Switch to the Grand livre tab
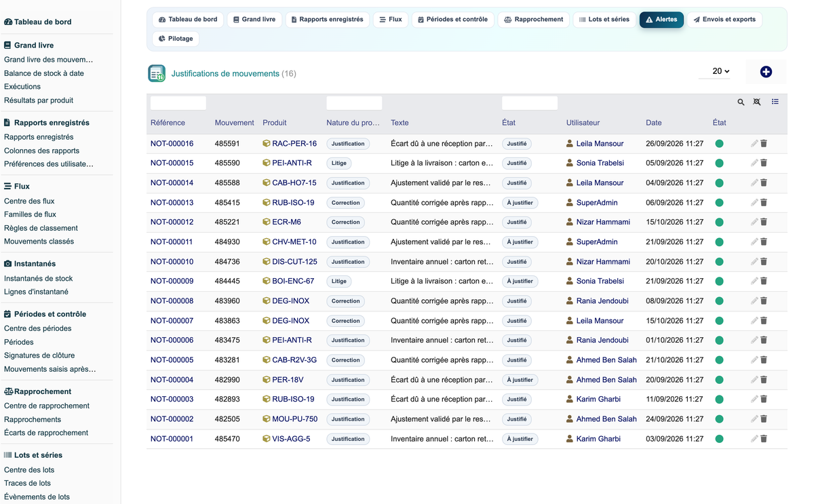The width and height of the screenshot is (814, 504). click(x=254, y=20)
